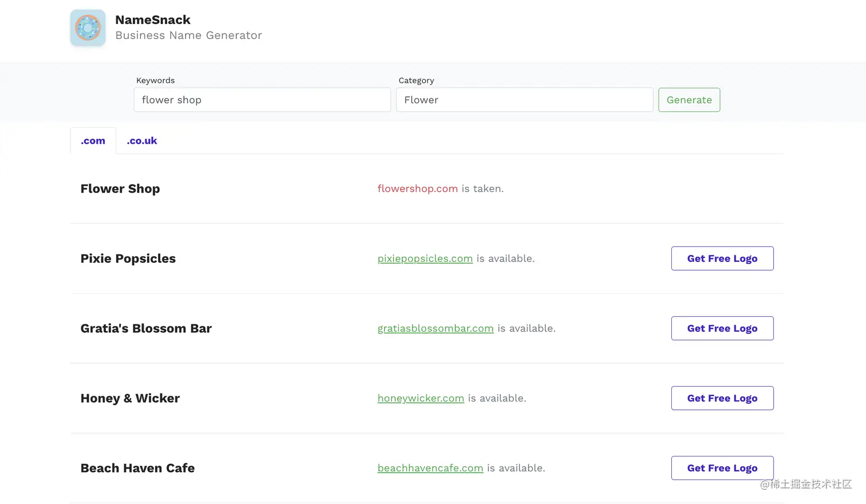Focus the Keywords input field

pyautogui.click(x=262, y=100)
